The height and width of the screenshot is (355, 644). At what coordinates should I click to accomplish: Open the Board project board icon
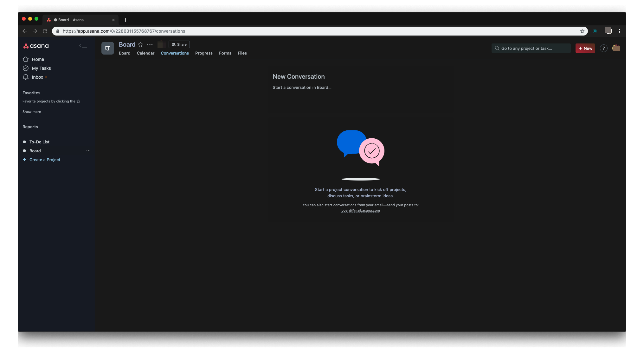(107, 48)
